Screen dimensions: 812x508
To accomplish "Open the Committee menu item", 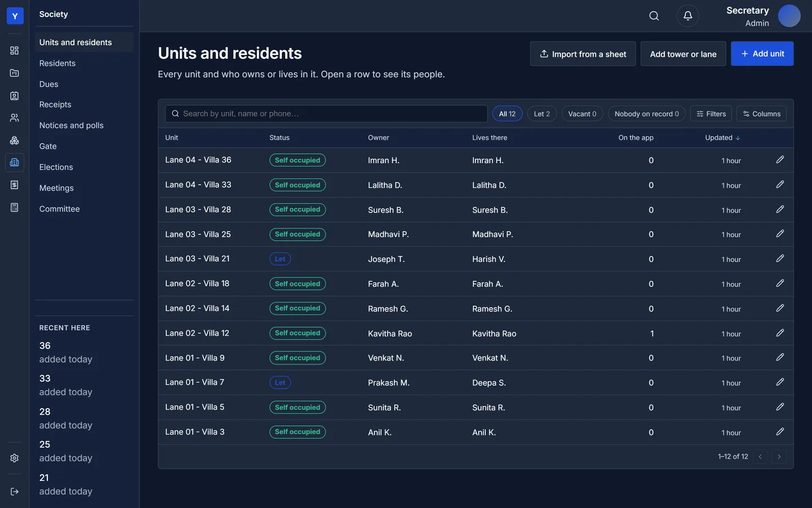I will click(x=84, y=209).
